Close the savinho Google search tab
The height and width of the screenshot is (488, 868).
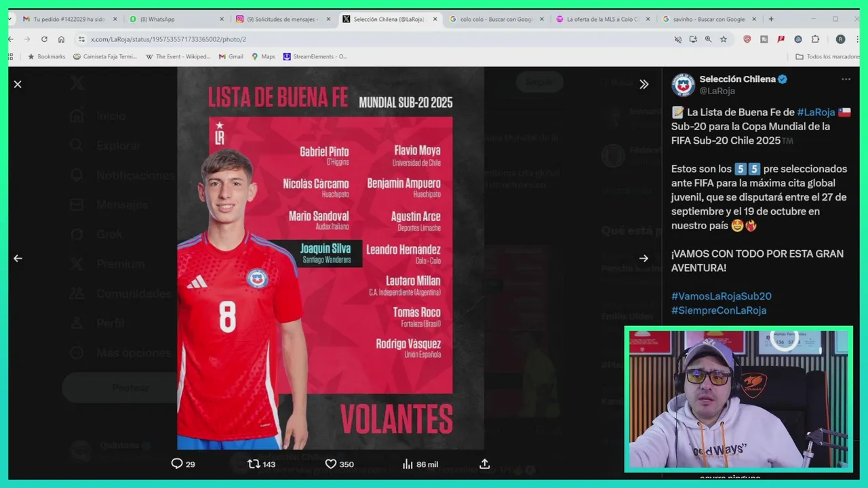(754, 19)
